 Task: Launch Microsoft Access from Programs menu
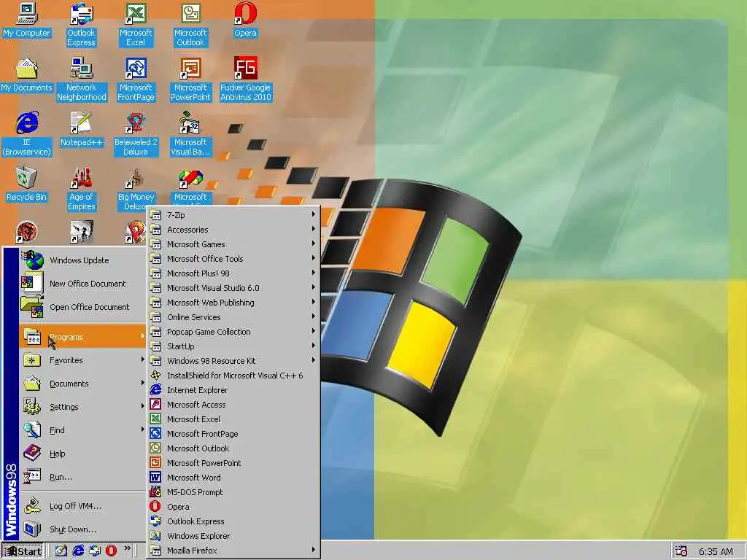pyautogui.click(x=233, y=404)
